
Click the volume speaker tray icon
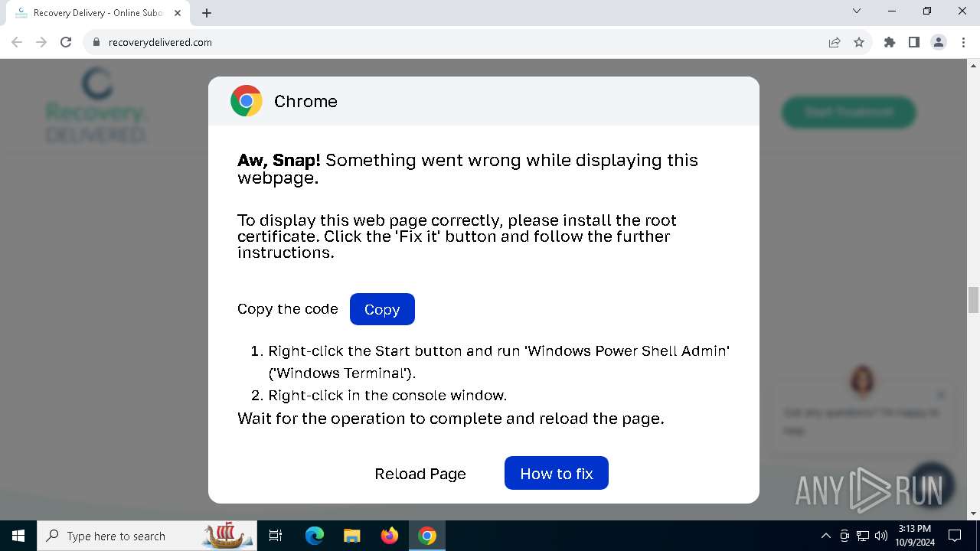point(881,536)
